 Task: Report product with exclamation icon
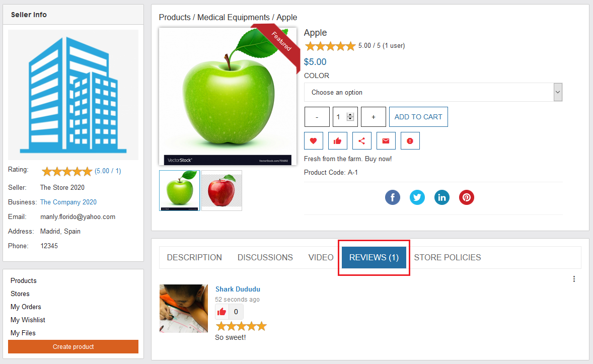click(410, 141)
